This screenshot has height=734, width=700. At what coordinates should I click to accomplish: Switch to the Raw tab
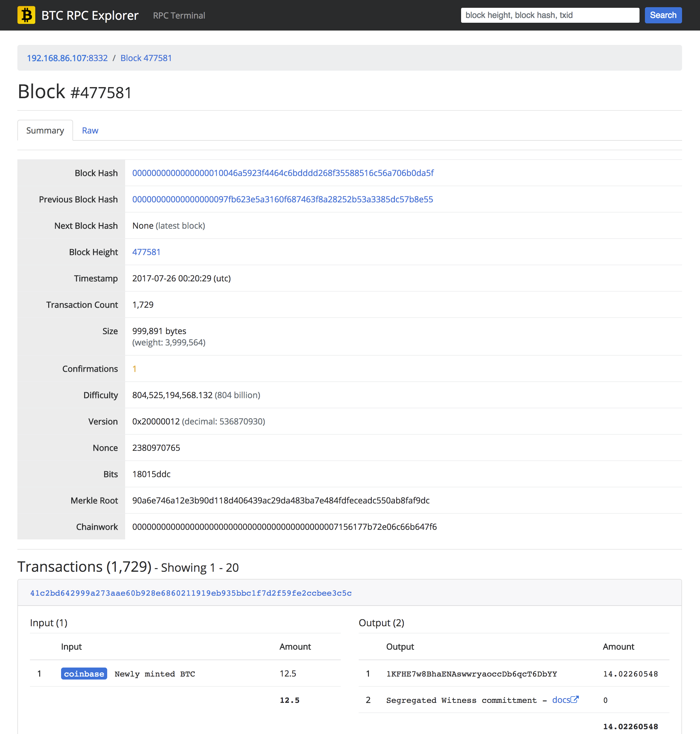(90, 131)
